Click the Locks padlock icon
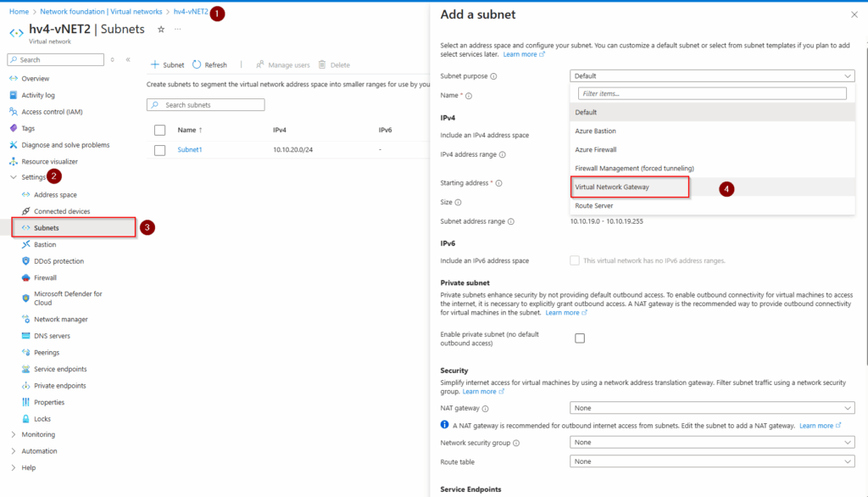The height and width of the screenshot is (497, 868). click(x=25, y=420)
